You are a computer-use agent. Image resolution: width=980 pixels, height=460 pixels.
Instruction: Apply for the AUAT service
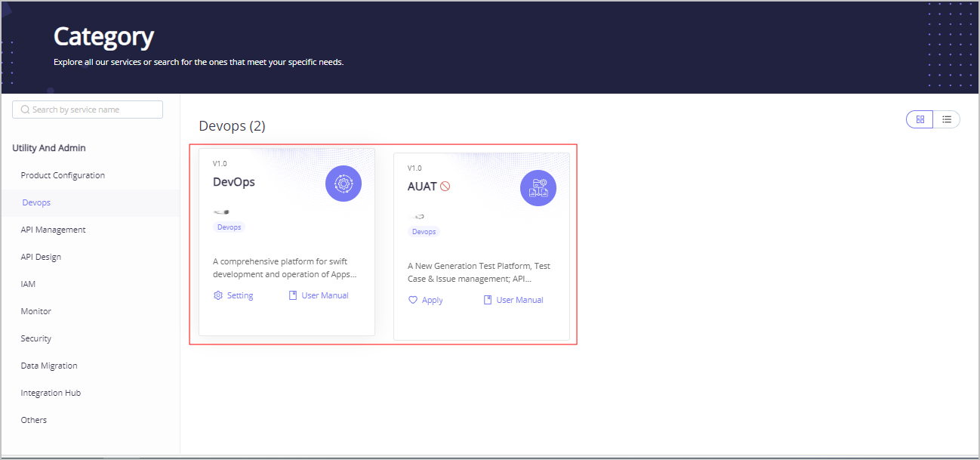[426, 300]
